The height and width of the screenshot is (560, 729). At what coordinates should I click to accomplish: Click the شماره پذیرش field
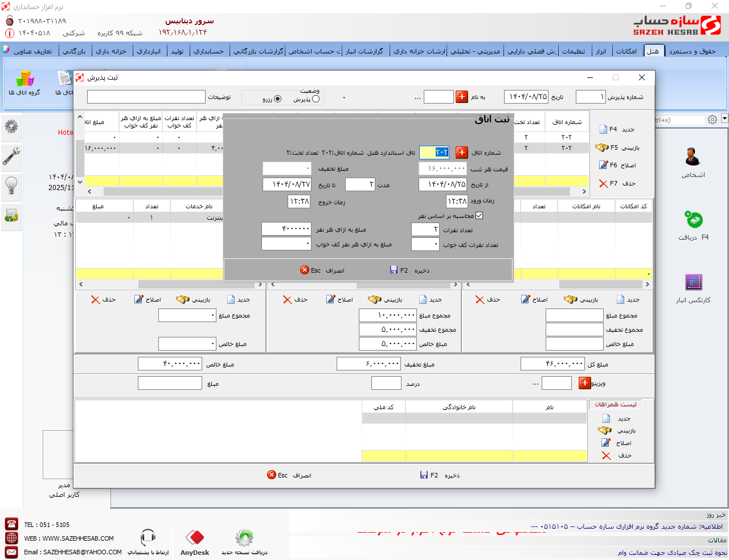click(x=591, y=97)
